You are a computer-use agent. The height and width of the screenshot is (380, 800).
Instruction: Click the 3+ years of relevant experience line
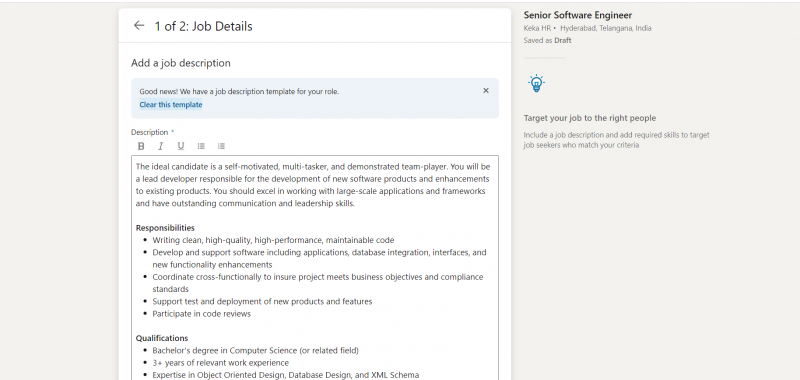tap(220, 363)
